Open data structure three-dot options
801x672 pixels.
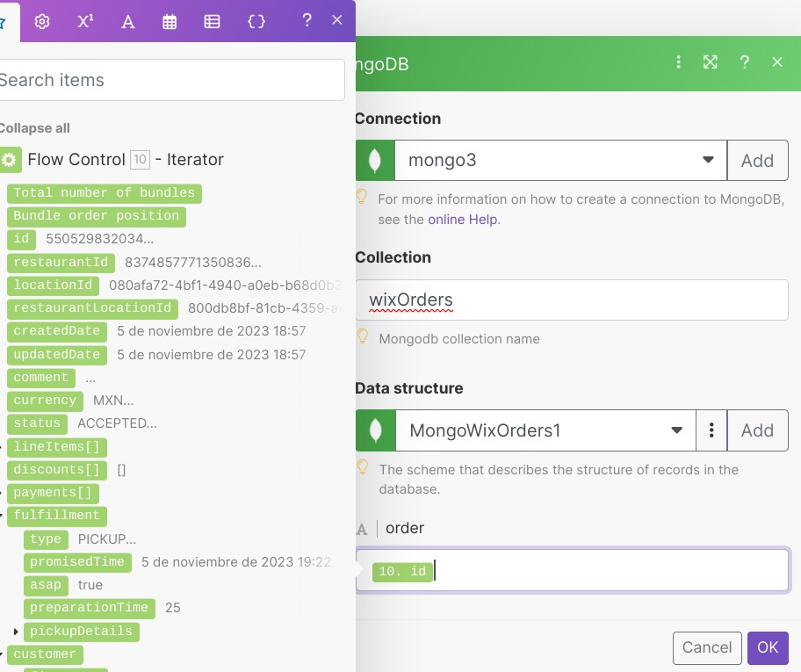tap(711, 430)
